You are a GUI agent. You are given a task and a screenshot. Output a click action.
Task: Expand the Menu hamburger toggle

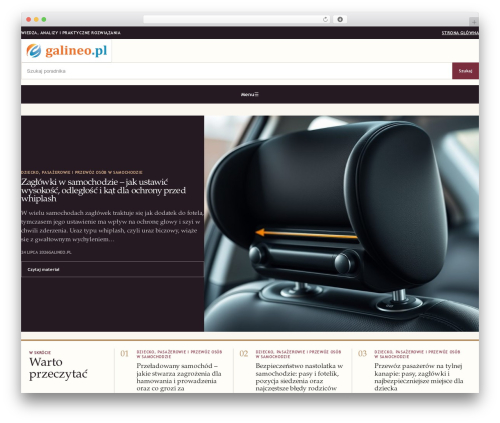(250, 94)
